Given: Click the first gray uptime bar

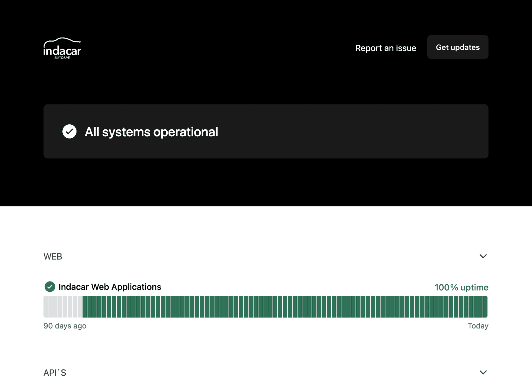Looking at the screenshot, I should 45,307.
